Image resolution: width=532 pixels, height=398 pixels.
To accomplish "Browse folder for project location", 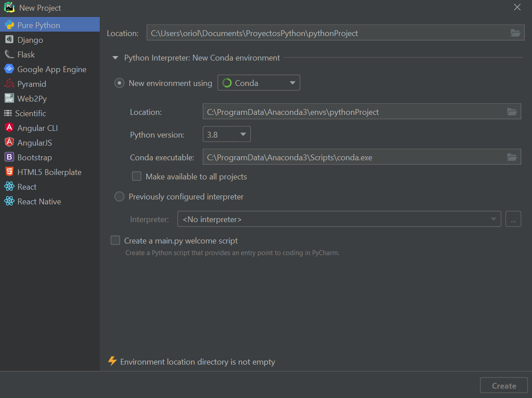I will (516, 33).
